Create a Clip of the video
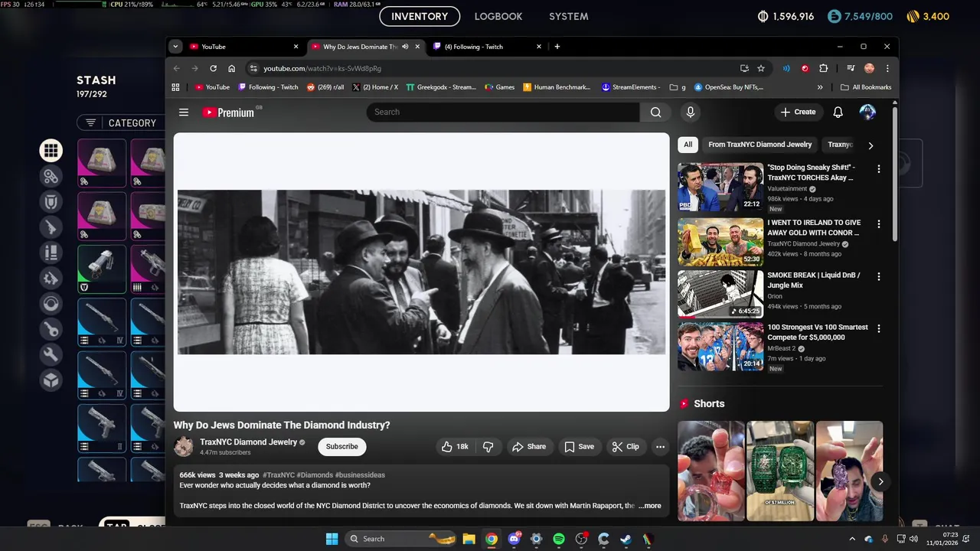 [x=626, y=446]
